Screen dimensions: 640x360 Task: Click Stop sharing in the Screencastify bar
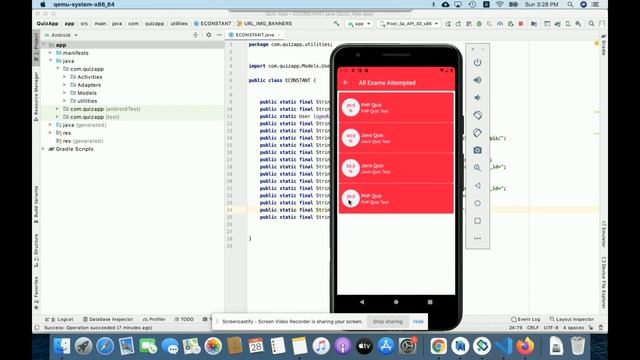pos(387,322)
